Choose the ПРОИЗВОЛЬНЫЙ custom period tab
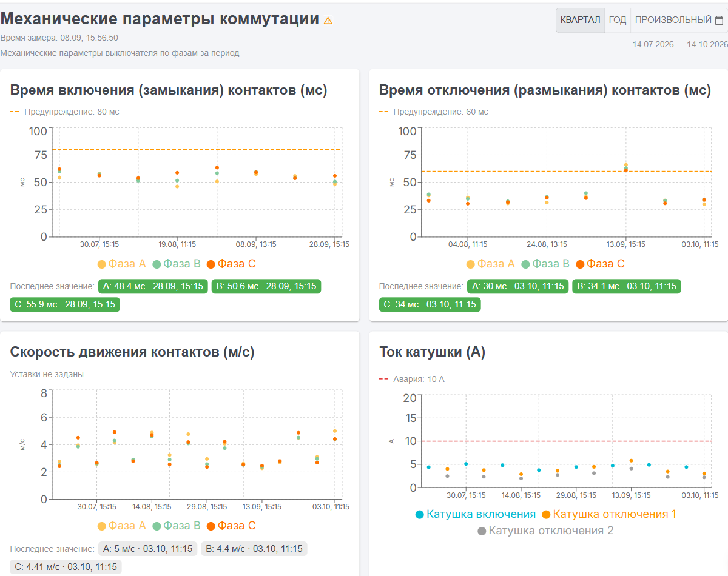This screenshot has width=728, height=576. (679, 20)
